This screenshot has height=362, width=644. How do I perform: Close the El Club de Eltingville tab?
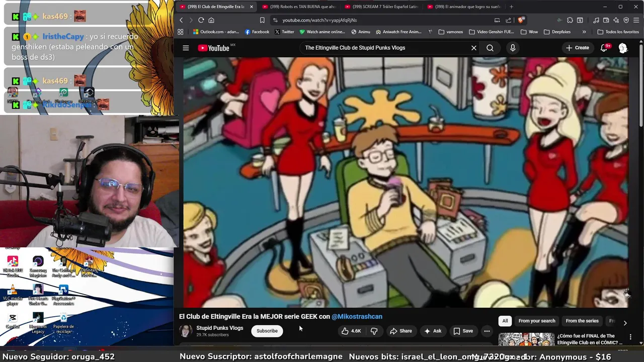251,7
